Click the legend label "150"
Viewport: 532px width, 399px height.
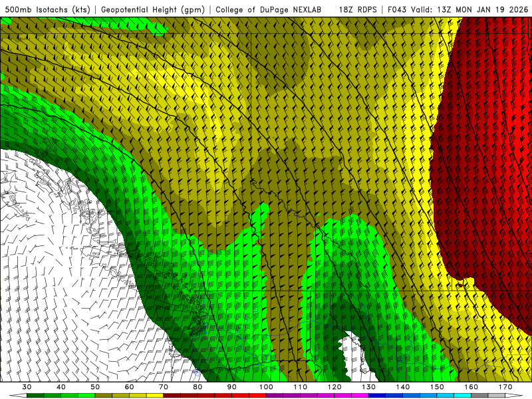[x=437, y=387]
